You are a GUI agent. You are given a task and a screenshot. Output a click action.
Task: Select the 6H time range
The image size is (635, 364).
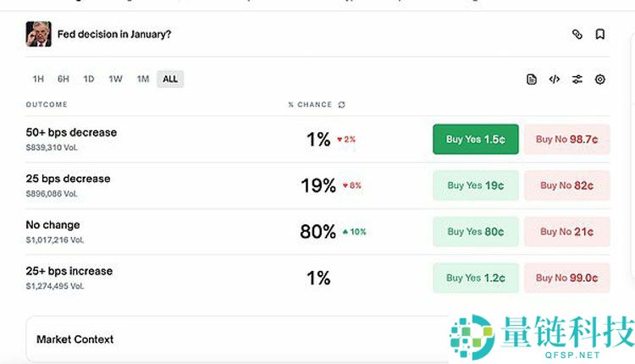(x=63, y=80)
